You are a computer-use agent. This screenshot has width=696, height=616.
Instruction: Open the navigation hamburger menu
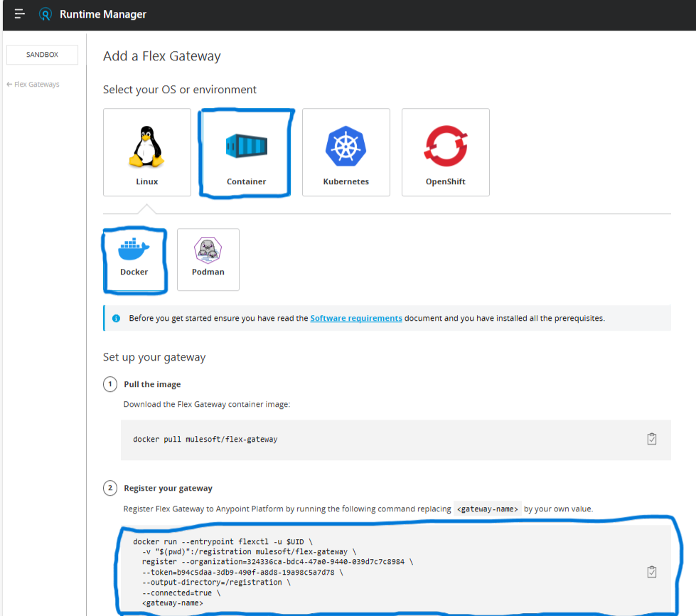click(19, 14)
